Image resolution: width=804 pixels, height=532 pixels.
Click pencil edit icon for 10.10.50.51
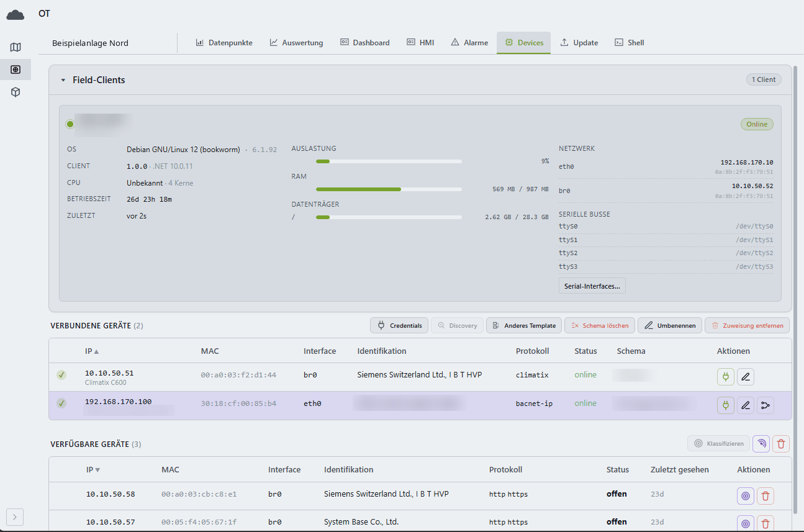[x=746, y=377]
